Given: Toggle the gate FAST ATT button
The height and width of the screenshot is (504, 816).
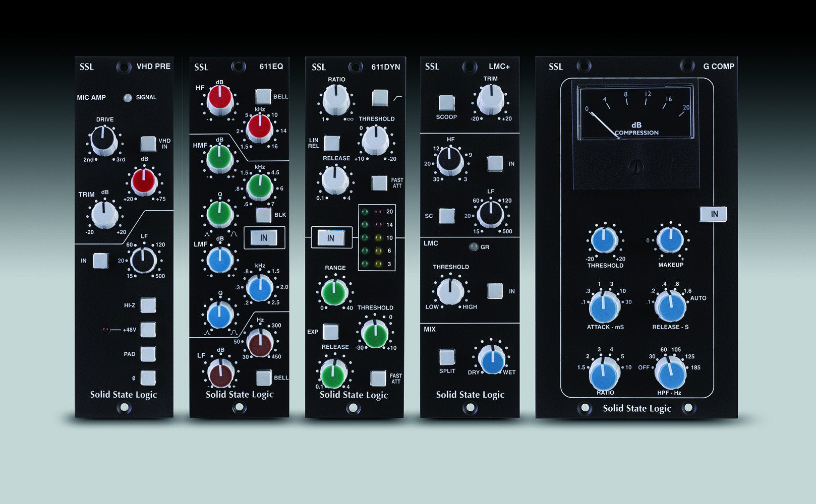Looking at the screenshot, I should coord(378,378).
